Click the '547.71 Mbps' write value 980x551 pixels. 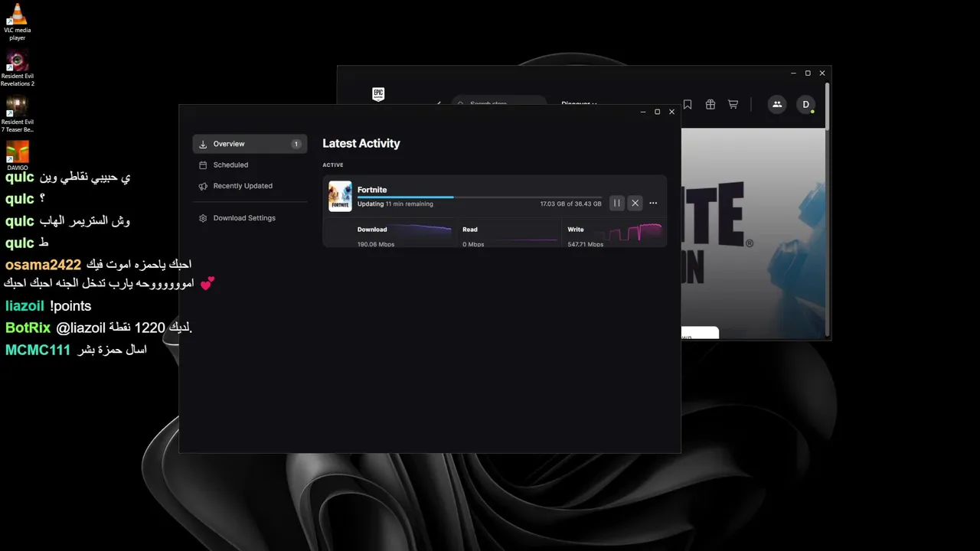coord(586,244)
